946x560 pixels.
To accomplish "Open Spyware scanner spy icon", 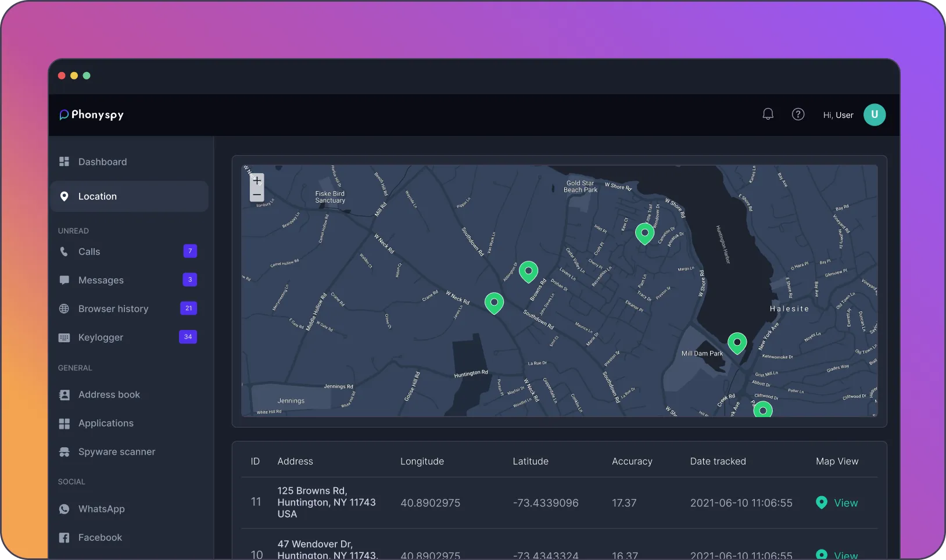I will click(x=64, y=452).
